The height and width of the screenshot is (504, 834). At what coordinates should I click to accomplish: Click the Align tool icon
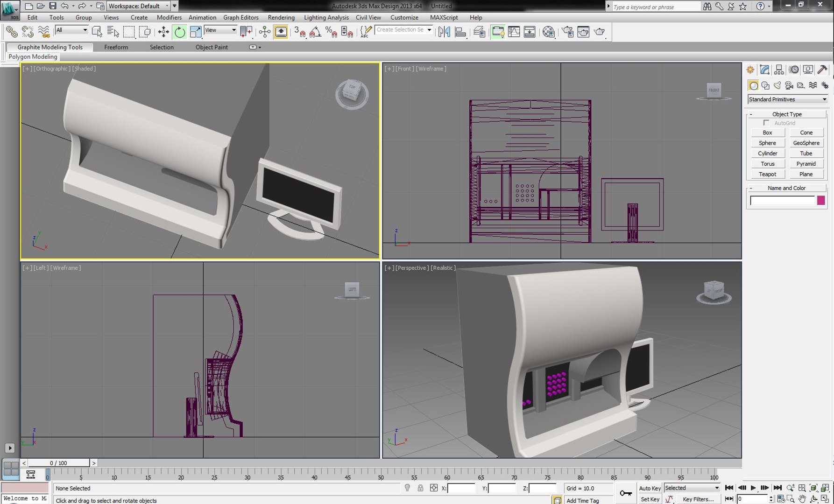point(460,32)
